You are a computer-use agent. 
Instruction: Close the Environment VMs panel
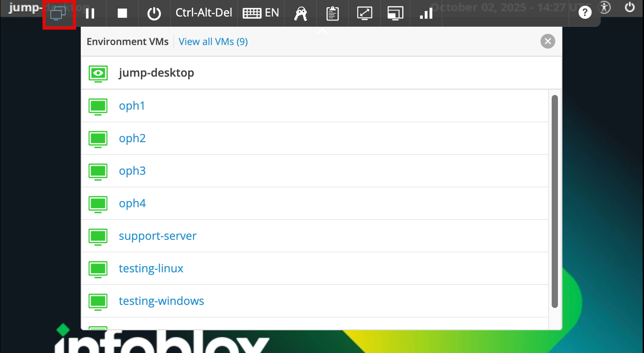(548, 41)
